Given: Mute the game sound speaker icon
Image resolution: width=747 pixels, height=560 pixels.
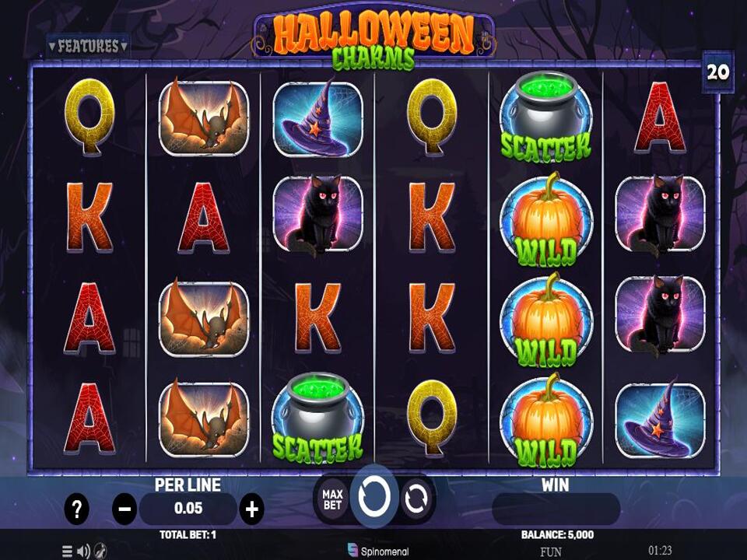Looking at the screenshot, I should coord(83,551).
